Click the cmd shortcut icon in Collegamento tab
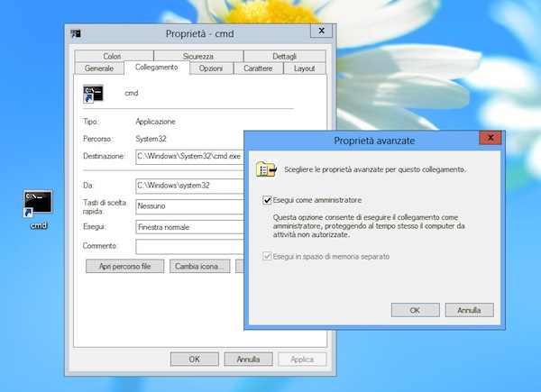 93,94
